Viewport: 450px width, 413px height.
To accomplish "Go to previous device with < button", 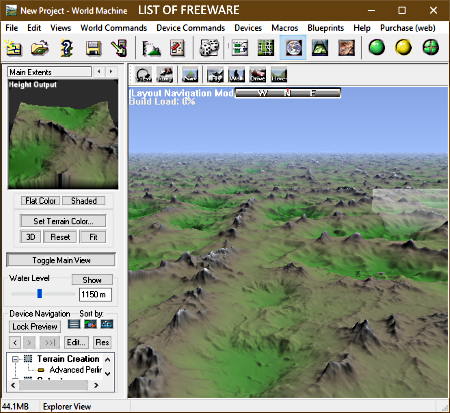I will [15, 342].
